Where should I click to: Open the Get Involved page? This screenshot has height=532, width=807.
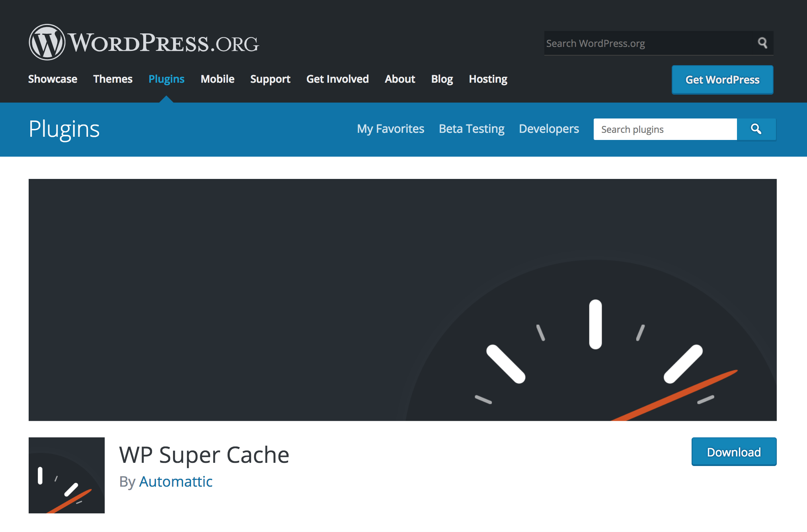337,79
